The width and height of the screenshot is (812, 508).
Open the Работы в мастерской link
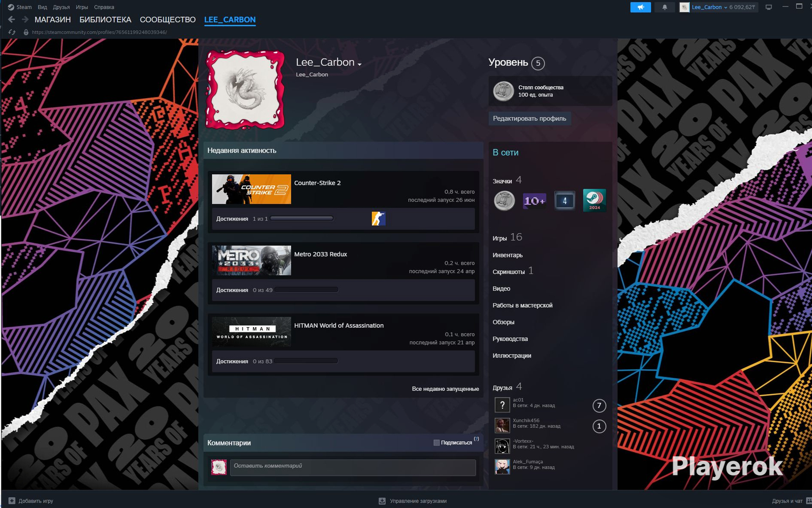pos(522,305)
